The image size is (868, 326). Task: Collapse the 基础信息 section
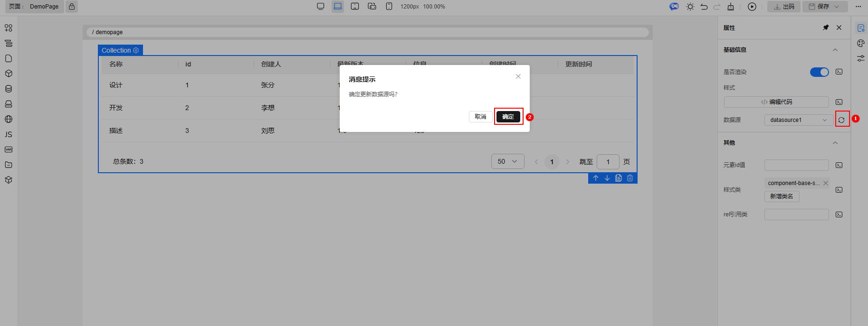point(835,50)
